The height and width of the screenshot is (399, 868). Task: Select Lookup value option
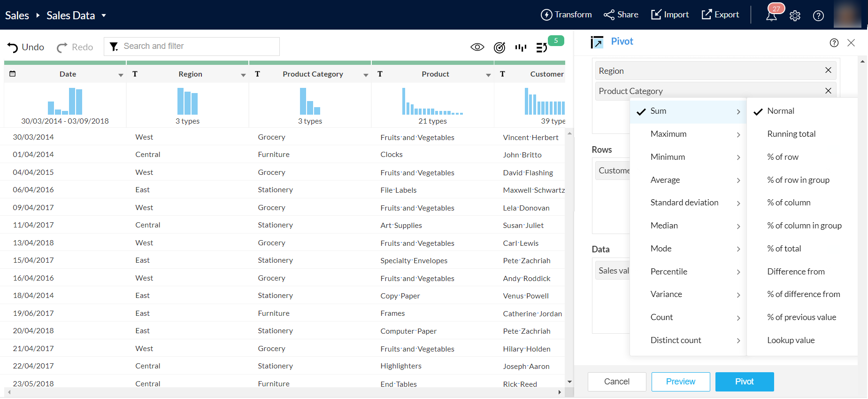(802, 340)
